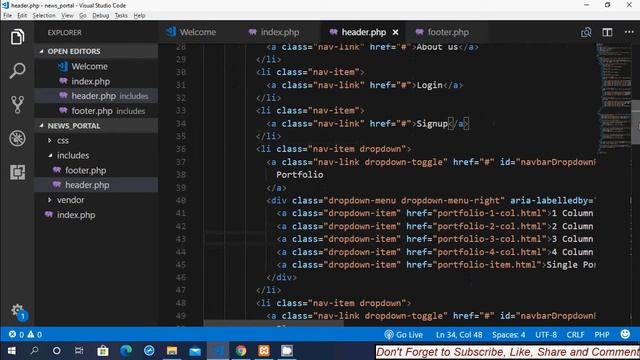Screen dimensions: 640x360
Task: Launch Microsoft Store from taskbar
Action: coord(103,351)
